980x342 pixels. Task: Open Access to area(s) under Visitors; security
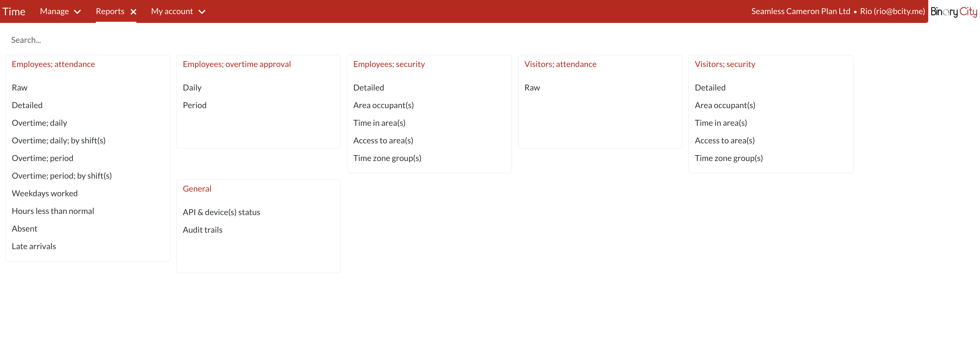pos(724,140)
